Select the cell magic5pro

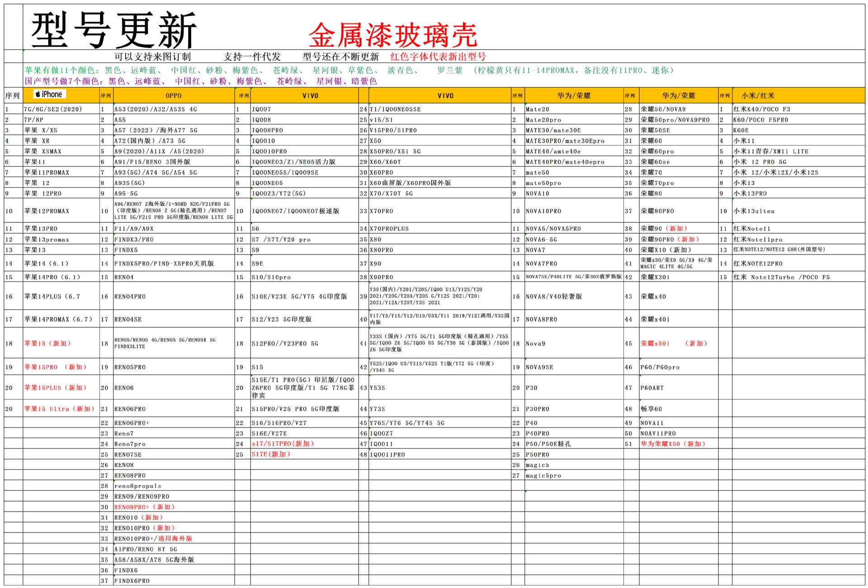click(543, 475)
